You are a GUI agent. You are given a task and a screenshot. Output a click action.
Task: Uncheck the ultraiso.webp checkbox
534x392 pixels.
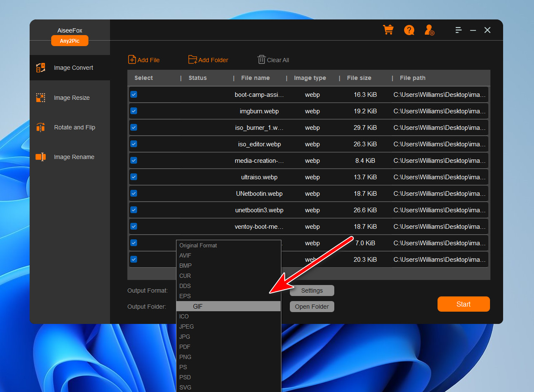134,177
